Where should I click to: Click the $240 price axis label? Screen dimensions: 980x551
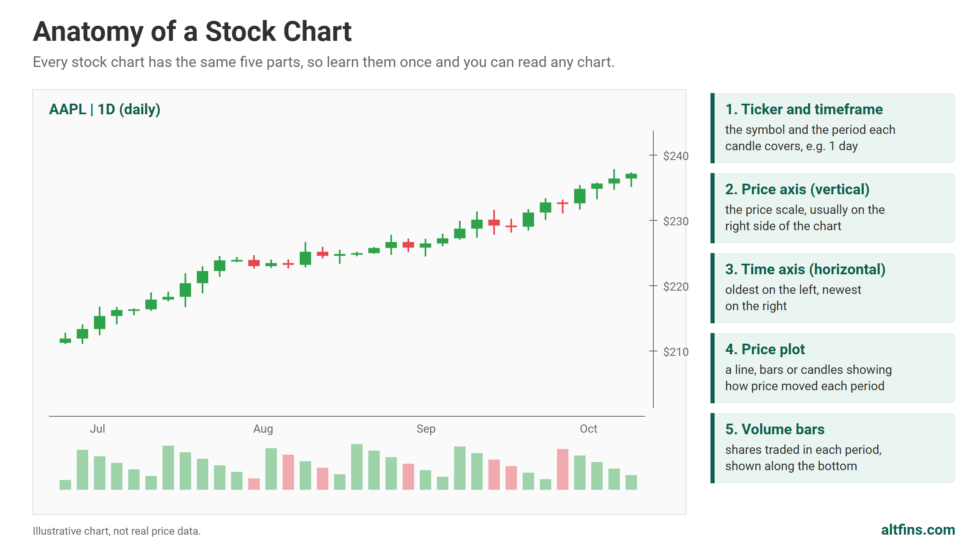[676, 156]
